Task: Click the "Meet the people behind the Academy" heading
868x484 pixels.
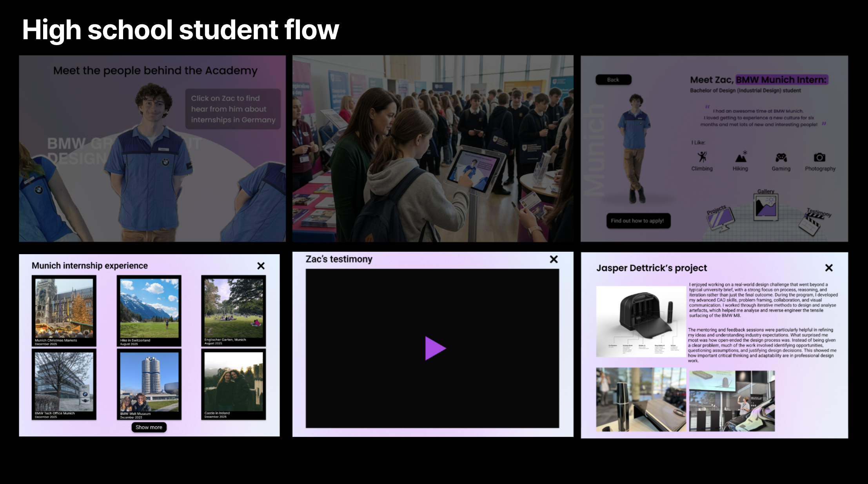Action: (155, 71)
